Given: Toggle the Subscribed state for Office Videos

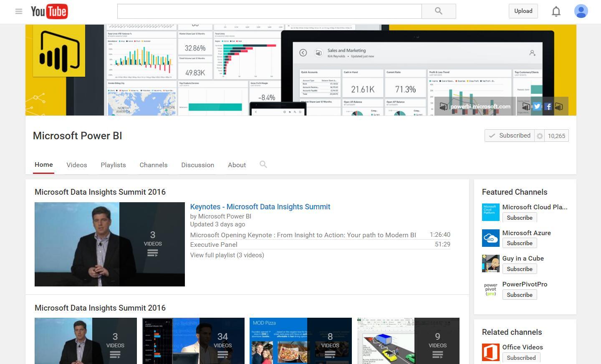Looking at the screenshot, I should tap(521, 357).
